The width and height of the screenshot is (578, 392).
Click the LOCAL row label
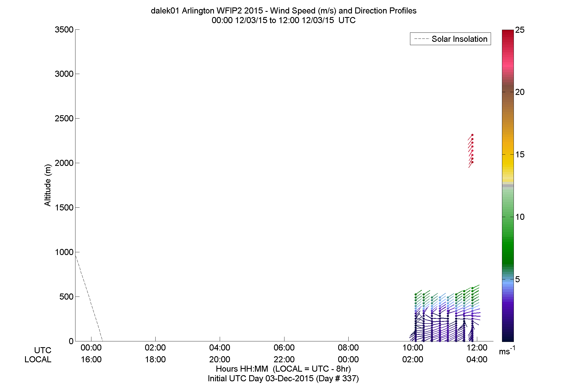38,359
